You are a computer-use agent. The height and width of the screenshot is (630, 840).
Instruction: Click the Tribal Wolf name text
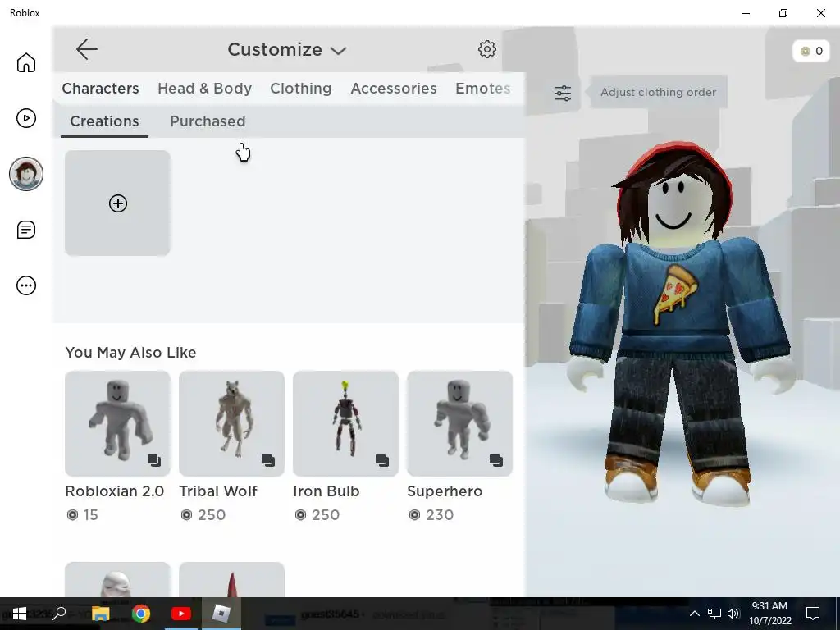218,491
